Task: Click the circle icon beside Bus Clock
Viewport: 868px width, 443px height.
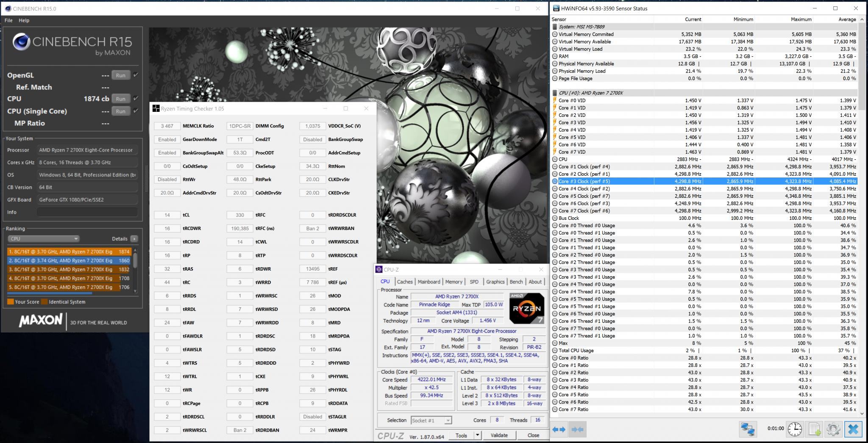Action: coord(554,218)
